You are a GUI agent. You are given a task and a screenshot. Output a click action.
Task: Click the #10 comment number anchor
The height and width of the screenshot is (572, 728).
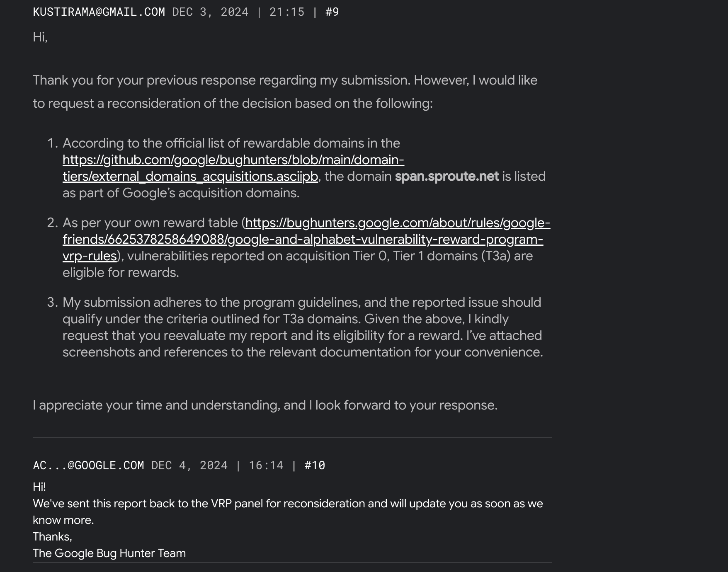tap(315, 465)
